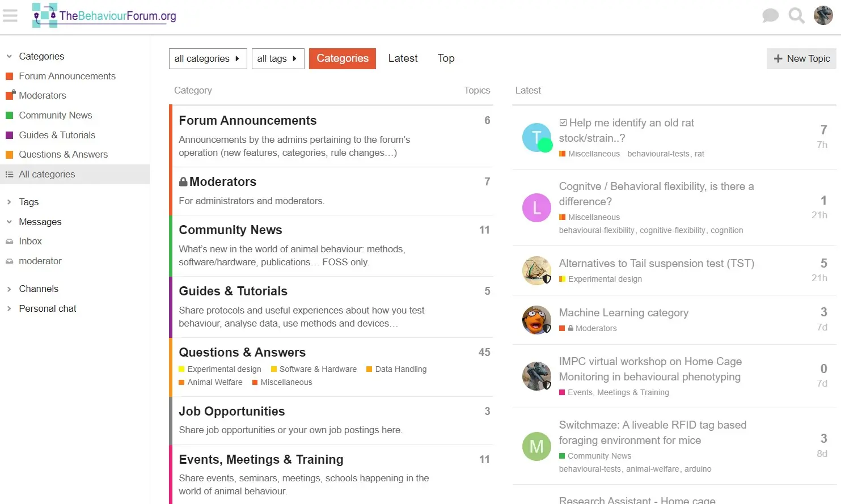841x504 pixels.
Task: Click TheBehaviourForum.org logo
Action: point(105,16)
